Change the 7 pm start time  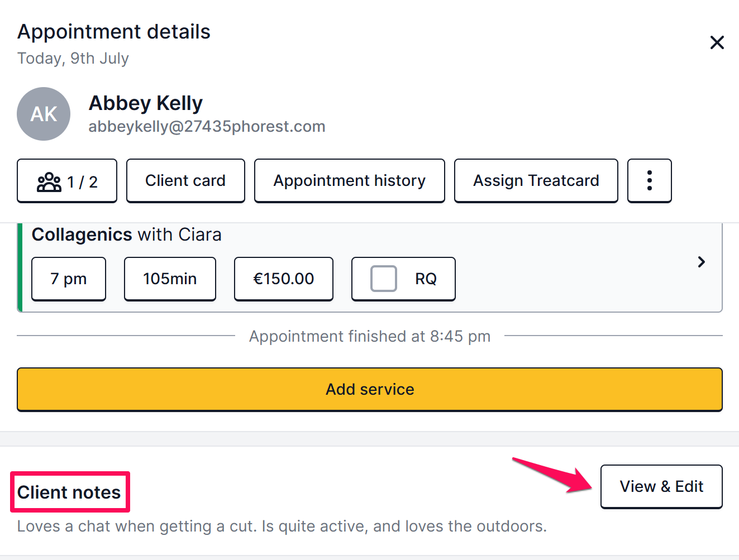click(69, 279)
